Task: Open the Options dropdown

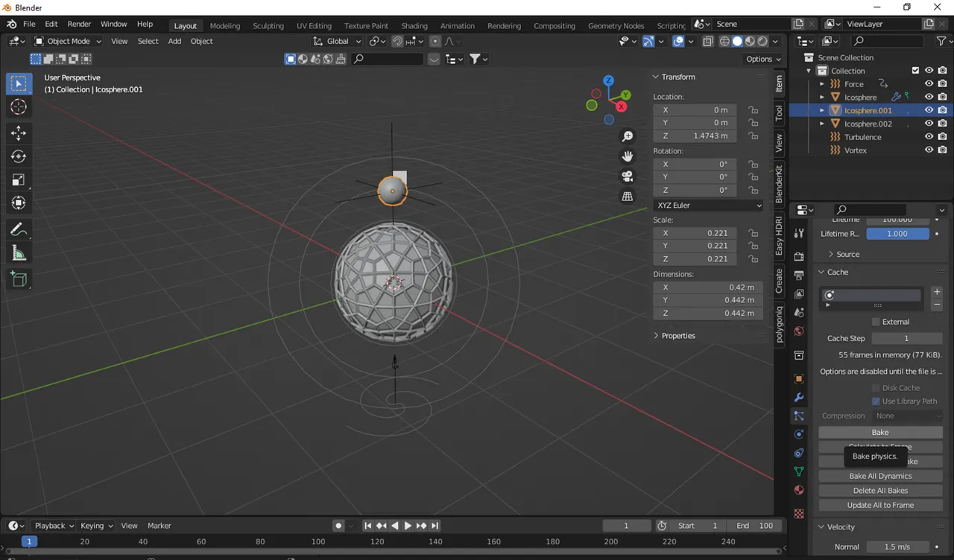Action: [x=763, y=59]
